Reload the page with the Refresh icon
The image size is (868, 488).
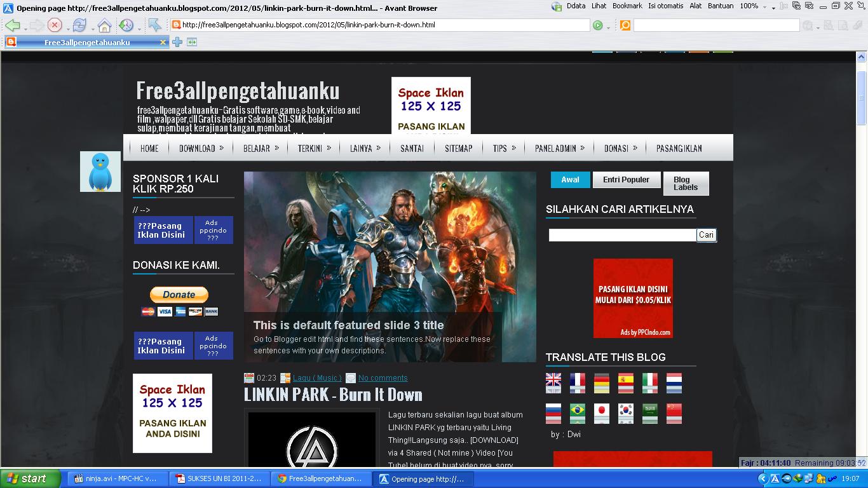click(x=79, y=25)
